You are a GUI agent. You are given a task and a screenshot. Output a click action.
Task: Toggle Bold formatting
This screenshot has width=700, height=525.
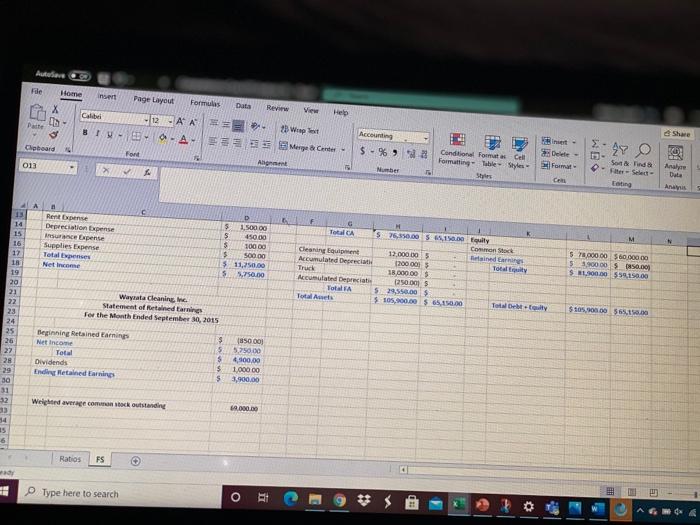pos(85,132)
